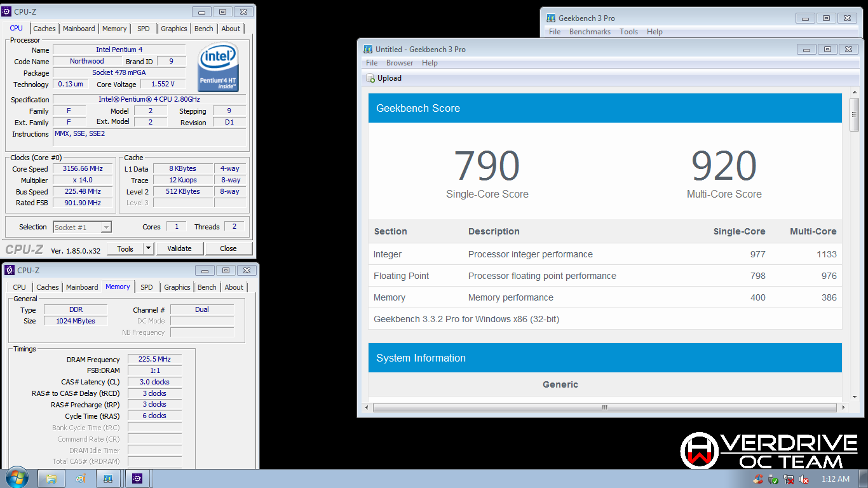
Task: Open SPD tab in the top CPU-Z window
Action: click(144, 29)
